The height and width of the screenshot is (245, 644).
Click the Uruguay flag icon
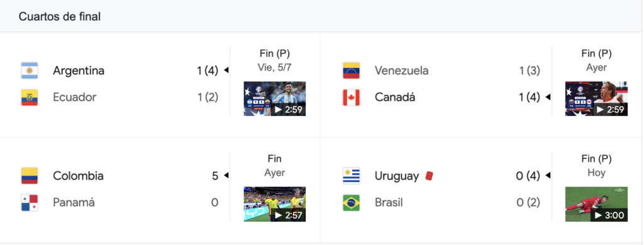click(x=351, y=176)
